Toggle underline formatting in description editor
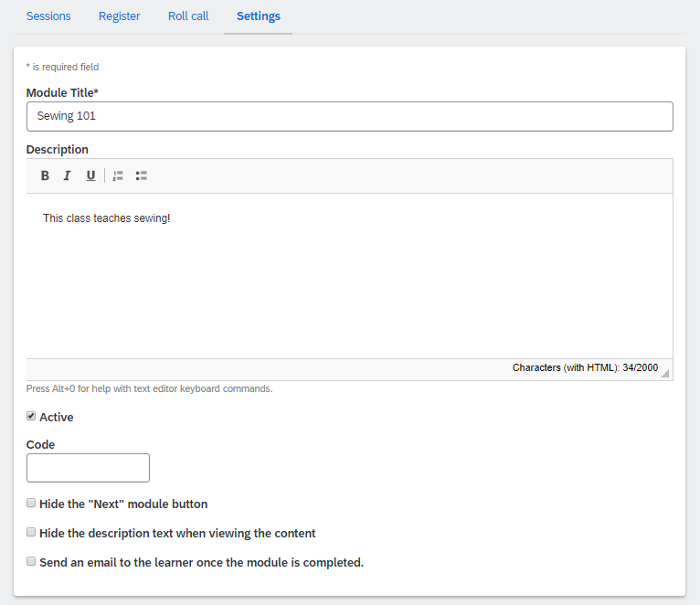Viewport: 700px width, 605px height. point(90,175)
